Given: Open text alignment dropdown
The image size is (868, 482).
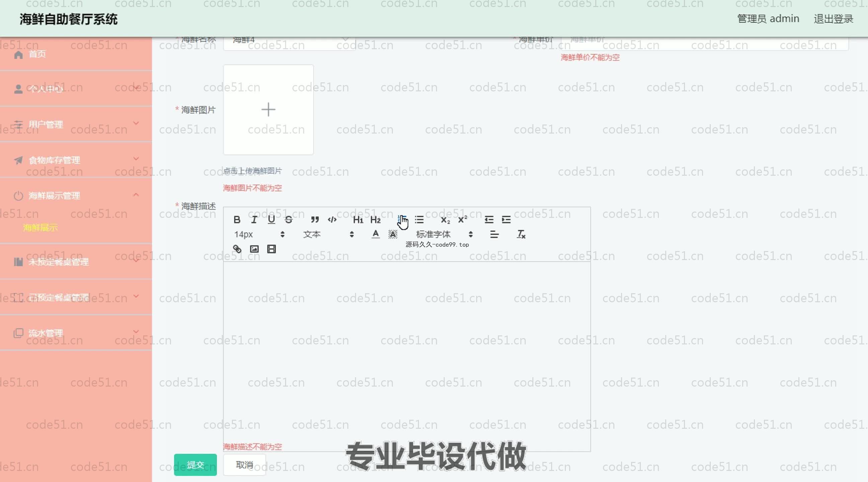Looking at the screenshot, I should [x=494, y=234].
